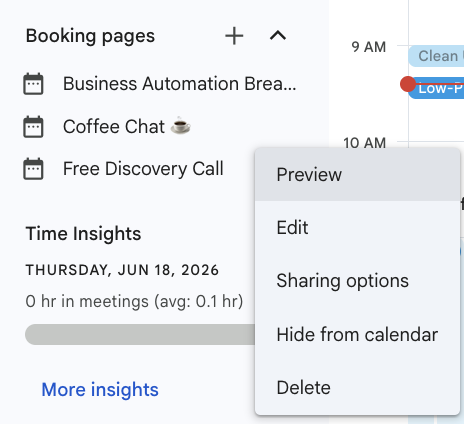
Task: Click the 0 hr in meetings text
Action: point(134,301)
